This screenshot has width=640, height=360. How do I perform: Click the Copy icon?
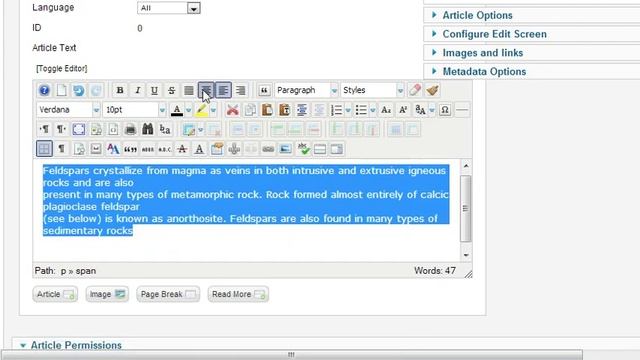(x=250, y=110)
